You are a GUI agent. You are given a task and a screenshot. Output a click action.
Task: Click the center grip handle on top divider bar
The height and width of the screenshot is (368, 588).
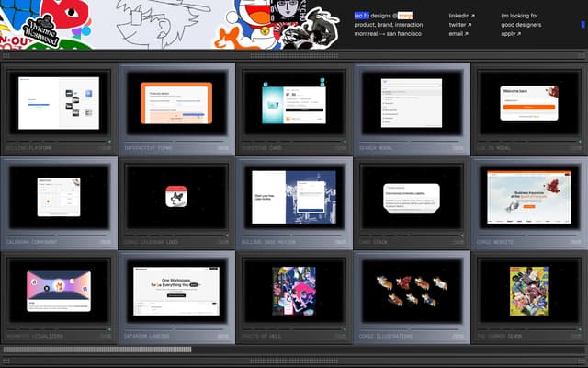[x=294, y=56]
